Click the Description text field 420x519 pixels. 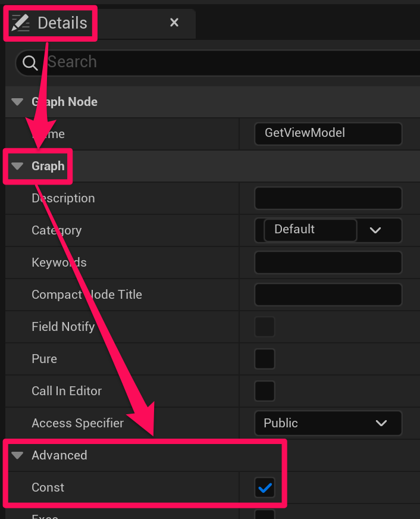[x=328, y=198]
